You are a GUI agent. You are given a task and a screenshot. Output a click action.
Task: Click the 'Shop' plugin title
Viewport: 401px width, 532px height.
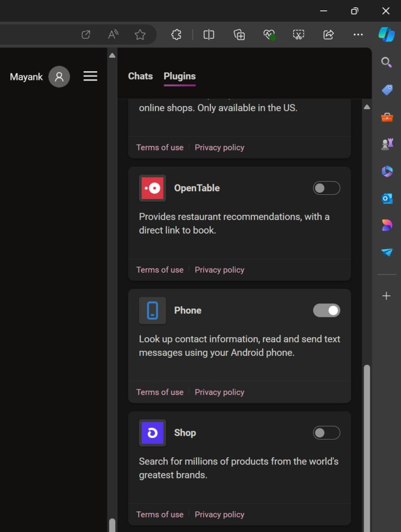(185, 433)
